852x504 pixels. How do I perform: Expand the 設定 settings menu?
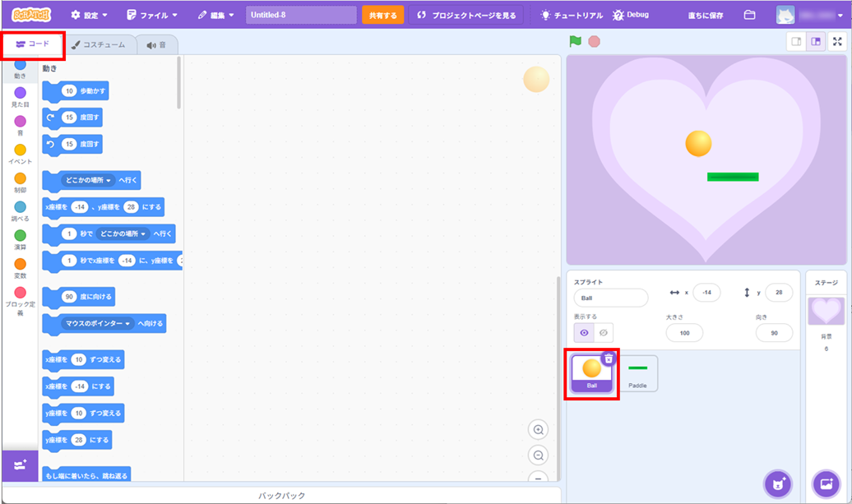tap(89, 15)
